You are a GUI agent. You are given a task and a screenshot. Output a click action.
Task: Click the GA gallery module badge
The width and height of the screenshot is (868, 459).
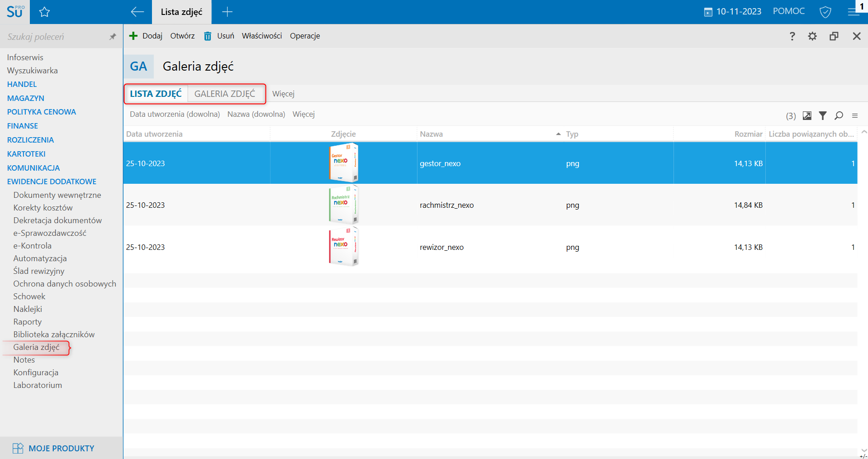(138, 67)
